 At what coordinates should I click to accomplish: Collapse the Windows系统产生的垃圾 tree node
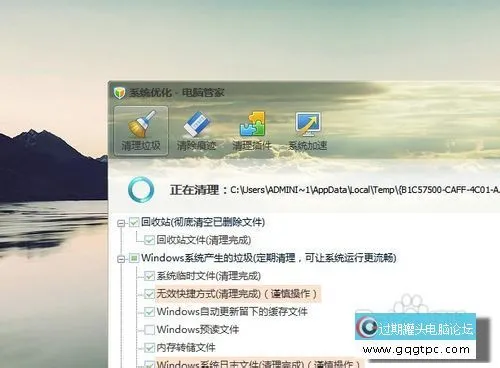click(121, 259)
